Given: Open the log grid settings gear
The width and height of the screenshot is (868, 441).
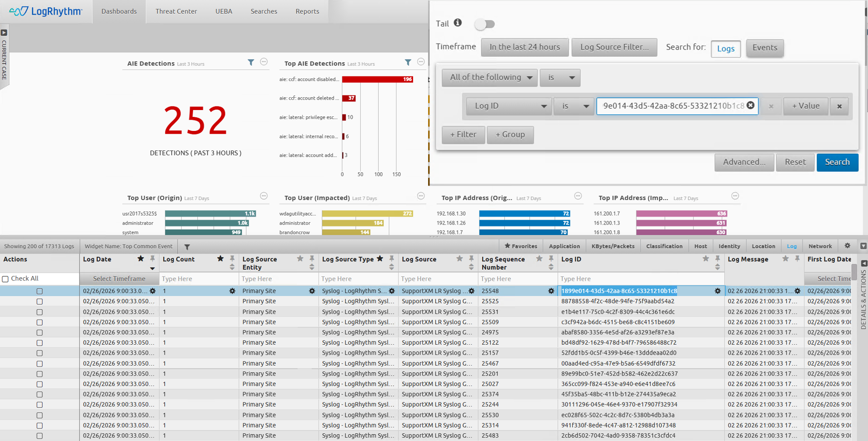Looking at the screenshot, I should click(x=847, y=246).
